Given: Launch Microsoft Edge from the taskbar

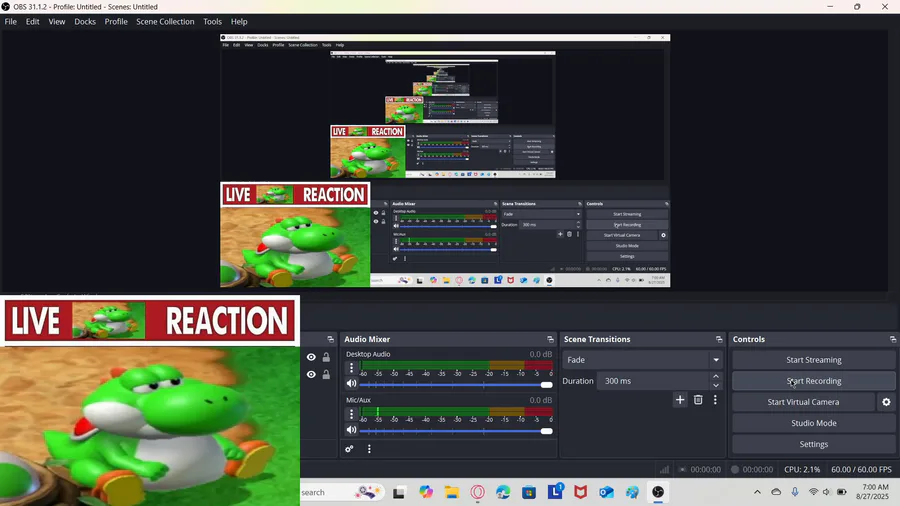Looking at the screenshot, I should (x=503, y=492).
